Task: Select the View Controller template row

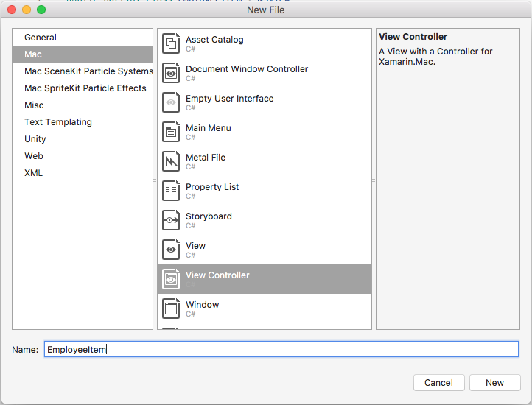Action: (265, 279)
